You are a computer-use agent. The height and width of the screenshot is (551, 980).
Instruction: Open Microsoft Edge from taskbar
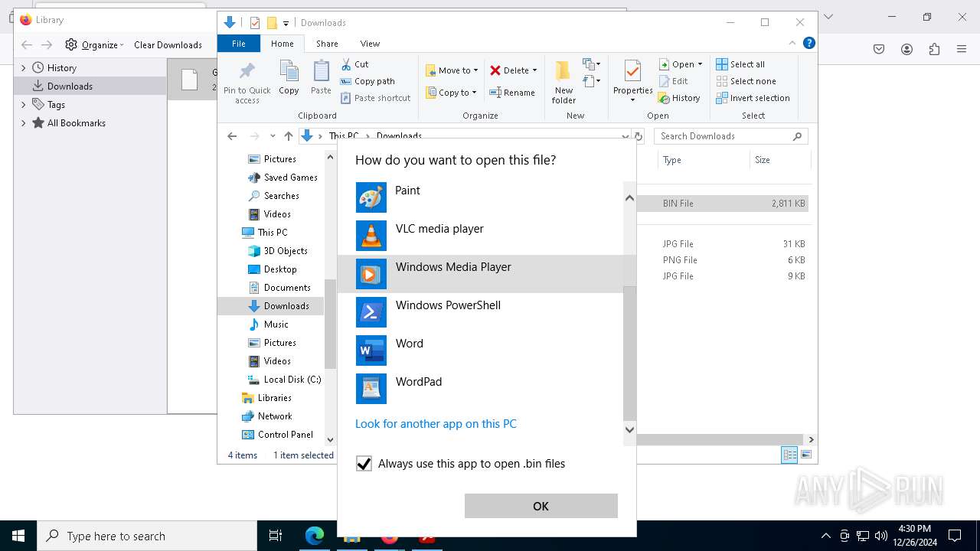[315, 536]
